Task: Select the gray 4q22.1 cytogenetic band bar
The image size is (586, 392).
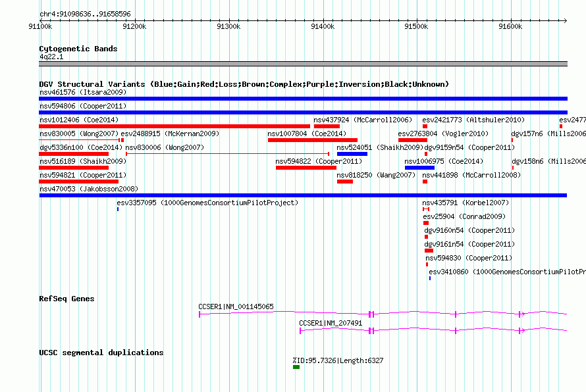Action: coord(303,64)
